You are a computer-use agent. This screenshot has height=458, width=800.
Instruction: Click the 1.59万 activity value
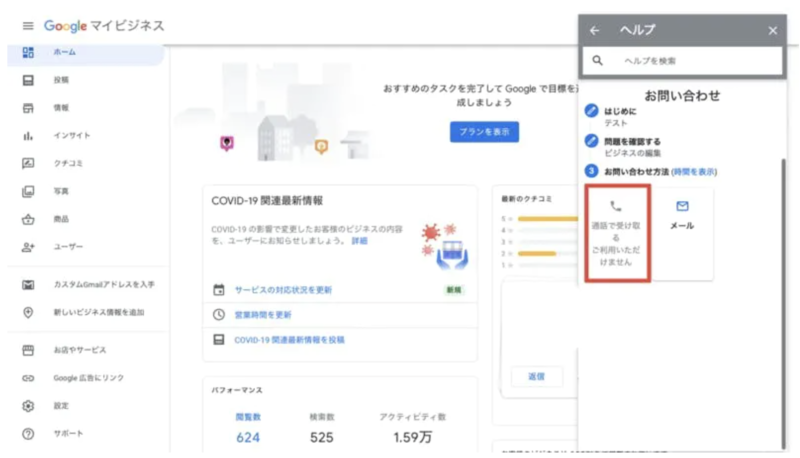[x=413, y=437]
